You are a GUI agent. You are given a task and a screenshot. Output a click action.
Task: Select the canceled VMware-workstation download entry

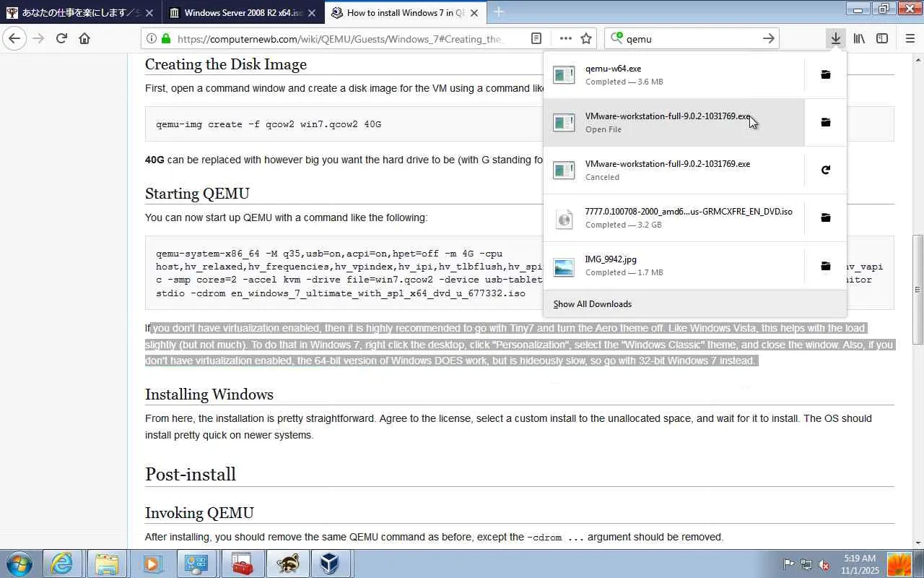pos(674,170)
